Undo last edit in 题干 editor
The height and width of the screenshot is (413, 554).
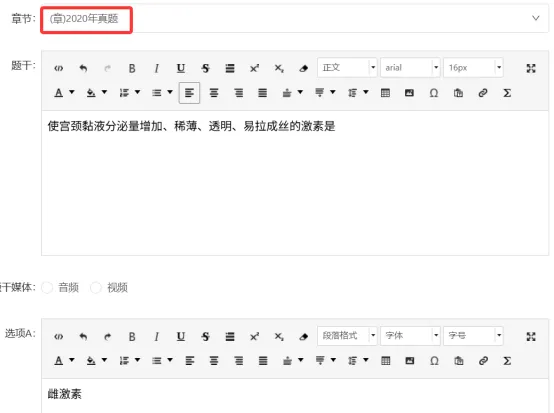coord(83,68)
